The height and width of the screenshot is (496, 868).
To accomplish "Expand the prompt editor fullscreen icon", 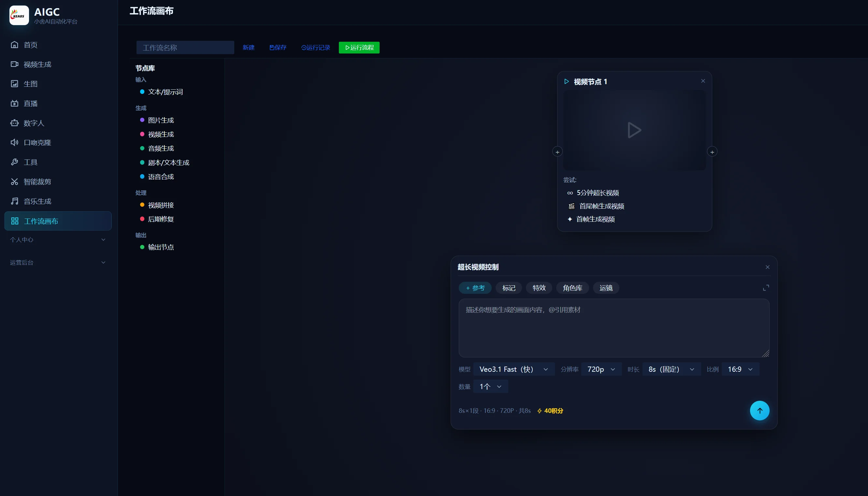I will (x=766, y=288).
